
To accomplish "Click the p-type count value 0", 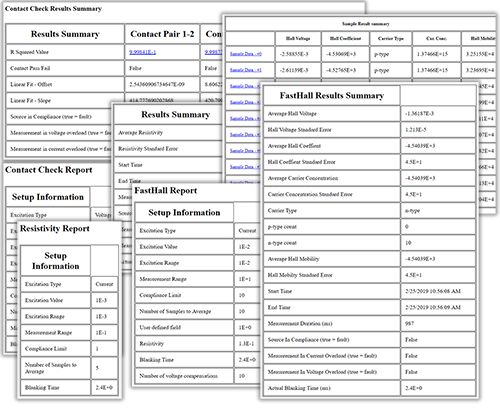I will pos(407,227).
